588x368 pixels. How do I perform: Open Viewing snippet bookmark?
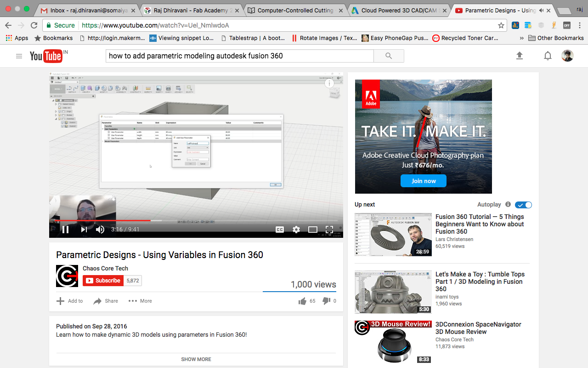click(181, 38)
